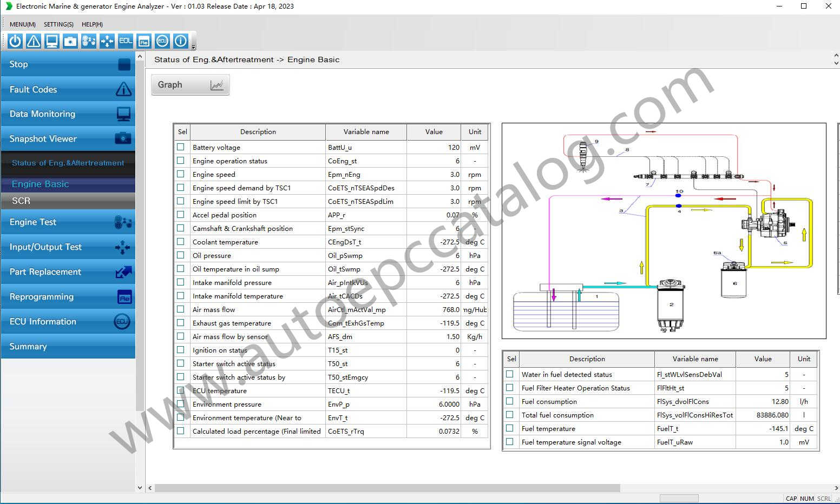Expand the toolbar overflow arrow
Viewport: 840px width, 504px height.
pyautogui.click(x=194, y=48)
